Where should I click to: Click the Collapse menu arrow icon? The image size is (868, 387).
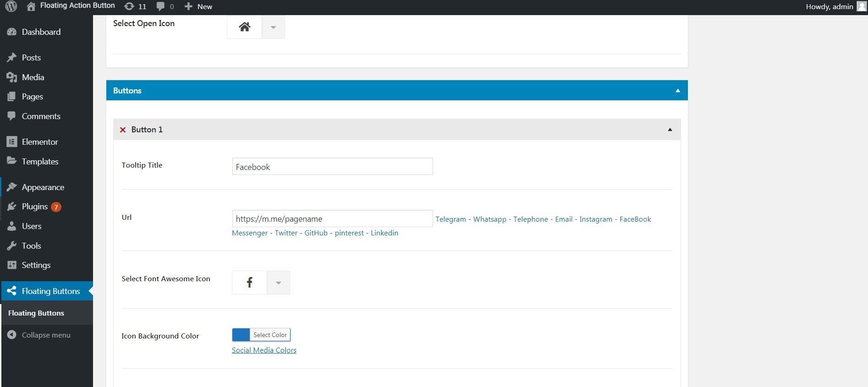tap(12, 335)
